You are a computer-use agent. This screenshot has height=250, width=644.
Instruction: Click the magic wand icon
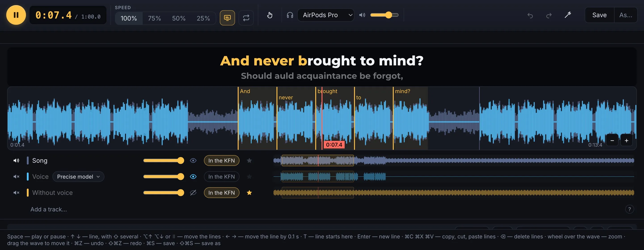point(568,15)
